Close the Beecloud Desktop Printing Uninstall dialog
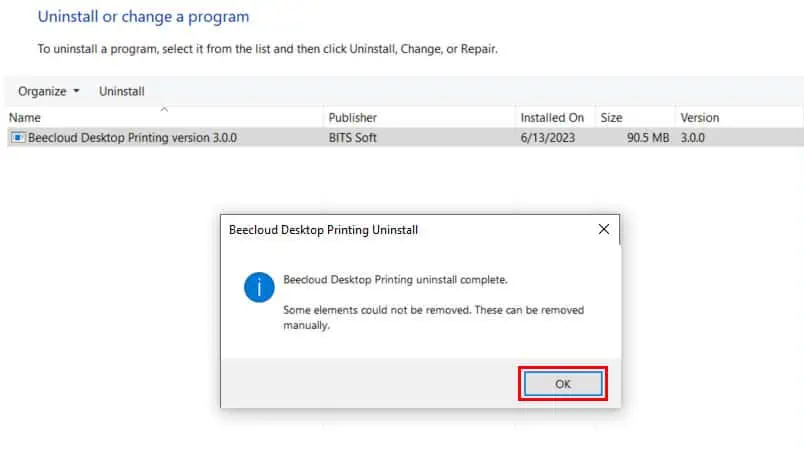Image resolution: width=804 pixels, height=451 pixels. click(604, 229)
